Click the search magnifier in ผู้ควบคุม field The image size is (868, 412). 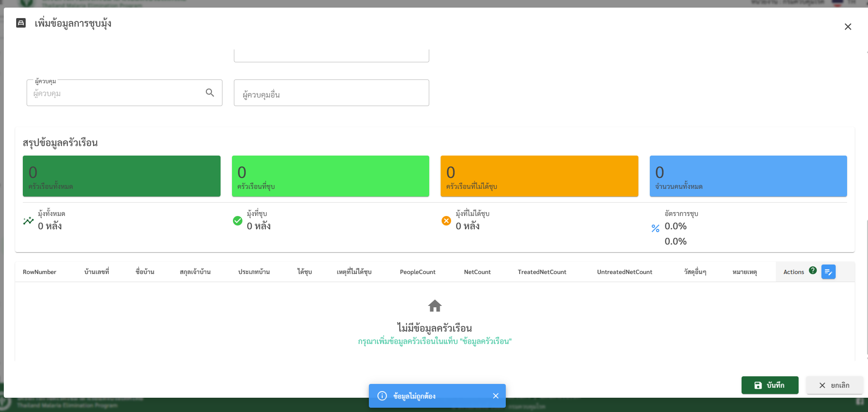210,93
